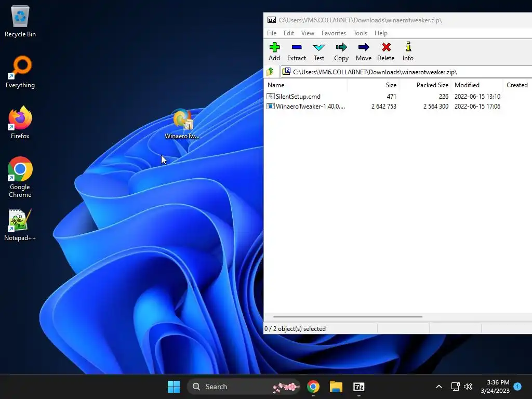532x399 pixels.
Task: Click the packed size value 226
Action: click(x=444, y=96)
